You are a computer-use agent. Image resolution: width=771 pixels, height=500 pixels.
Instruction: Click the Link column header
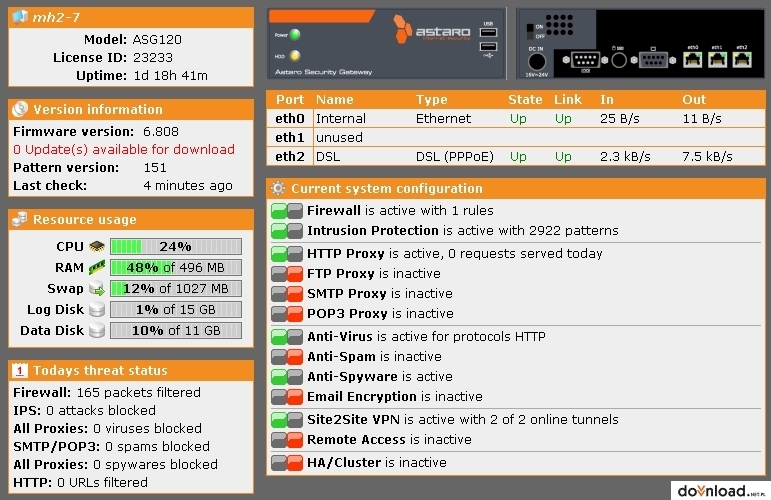coord(567,99)
